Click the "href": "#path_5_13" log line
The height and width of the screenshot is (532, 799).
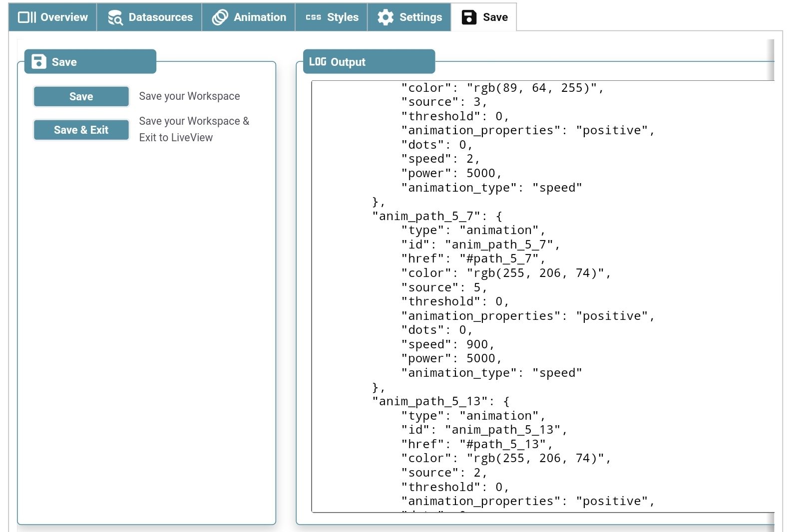[477, 444]
